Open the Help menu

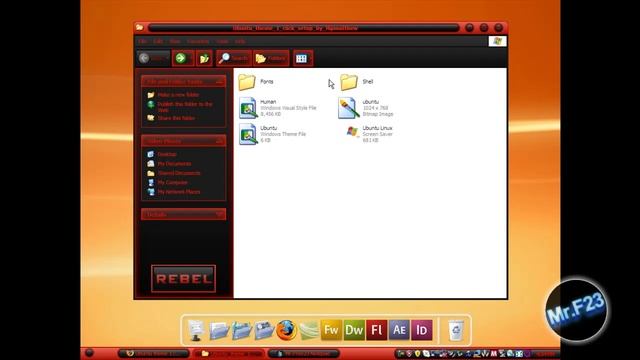[x=240, y=41]
